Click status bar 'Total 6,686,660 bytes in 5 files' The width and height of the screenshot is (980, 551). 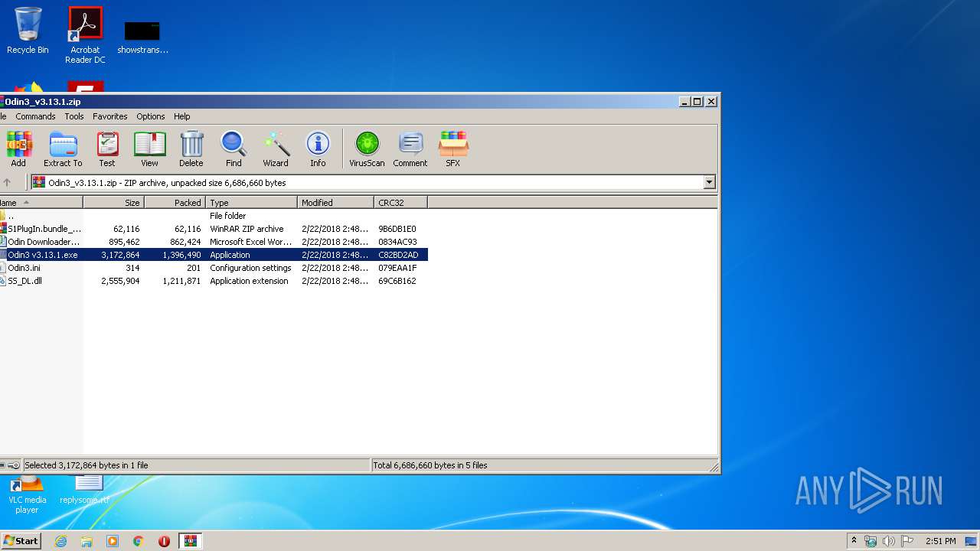(x=430, y=465)
